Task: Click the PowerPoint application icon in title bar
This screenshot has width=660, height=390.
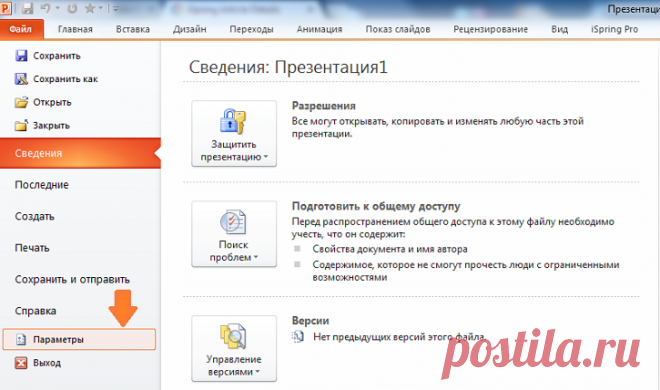Action: 5,8
